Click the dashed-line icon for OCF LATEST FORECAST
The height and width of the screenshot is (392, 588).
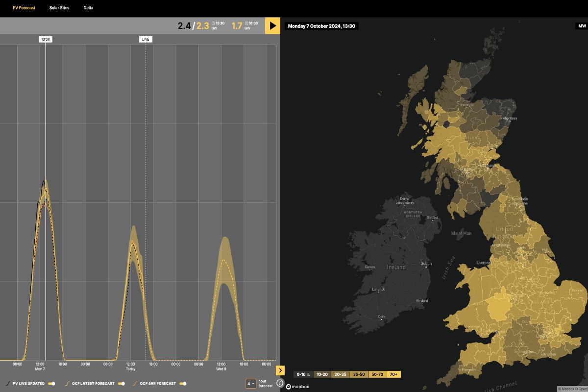pyautogui.click(x=67, y=384)
